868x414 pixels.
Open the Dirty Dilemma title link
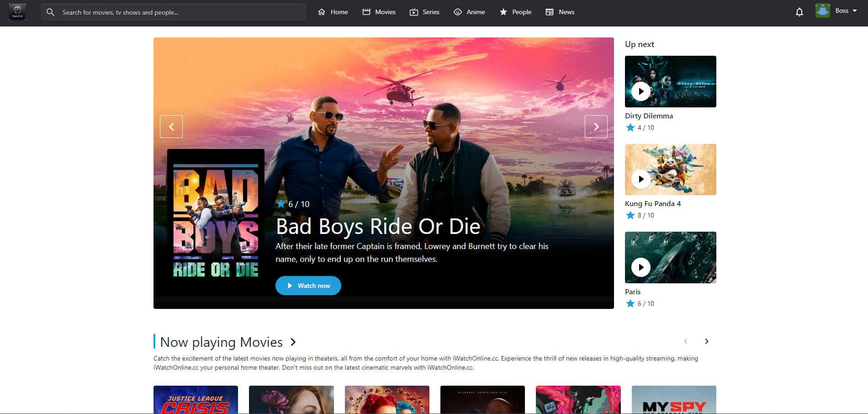coord(649,116)
